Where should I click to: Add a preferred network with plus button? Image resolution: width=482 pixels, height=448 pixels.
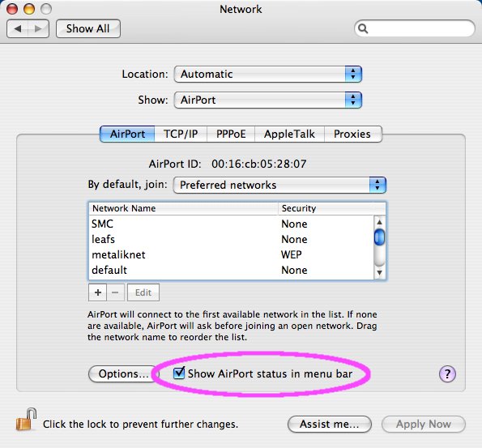98,292
